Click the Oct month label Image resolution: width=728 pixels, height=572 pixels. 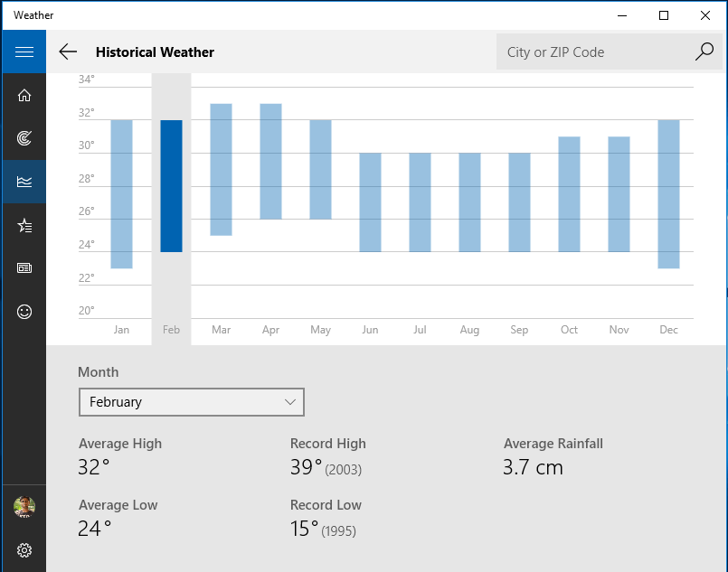(569, 330)
